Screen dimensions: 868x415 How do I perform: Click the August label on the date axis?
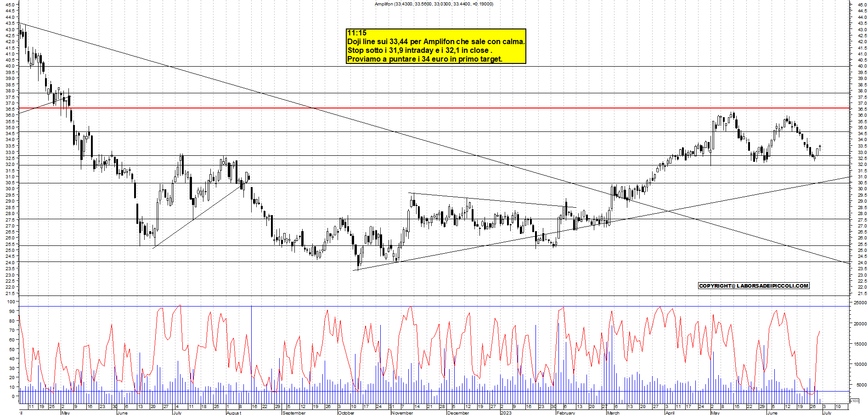233,413
